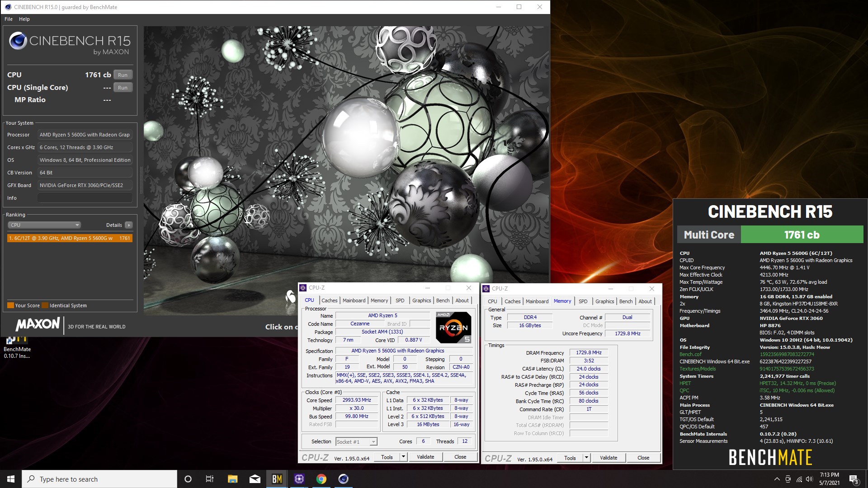868x488 pixels.
Task: Click CPU-Z title bar icon of left window
Action: tap(303, 288)
